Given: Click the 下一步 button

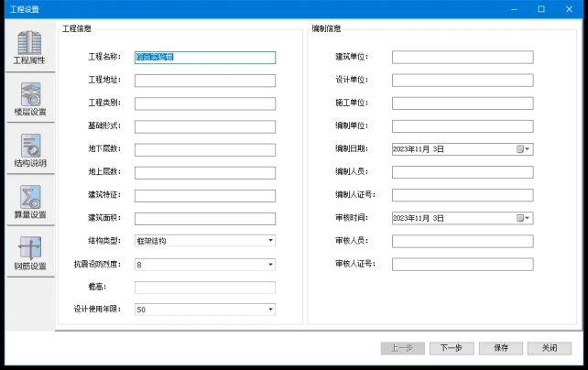Looking at the screenshot, I should 451,348.
